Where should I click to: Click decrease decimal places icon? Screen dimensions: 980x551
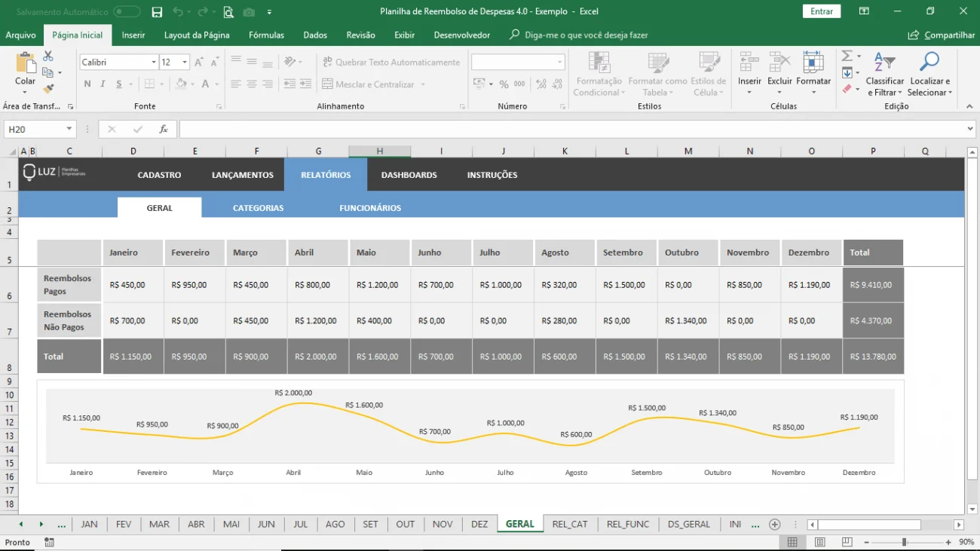(559, 84)
